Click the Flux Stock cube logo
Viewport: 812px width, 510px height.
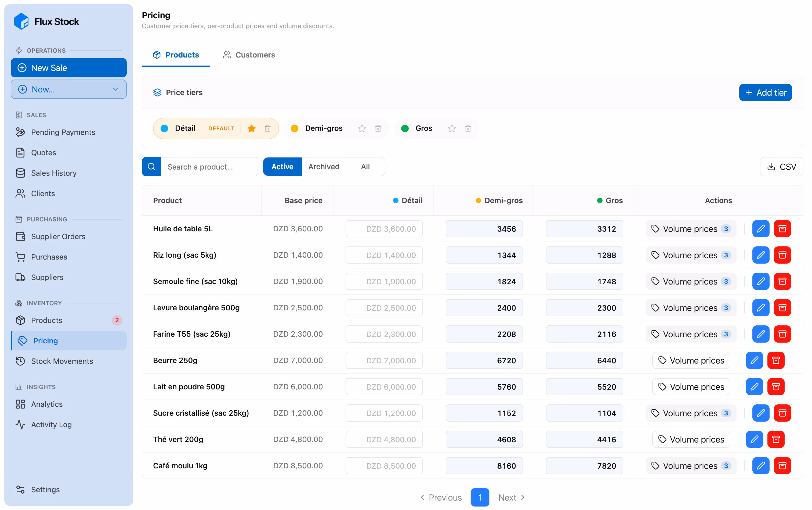click(21, 21)
